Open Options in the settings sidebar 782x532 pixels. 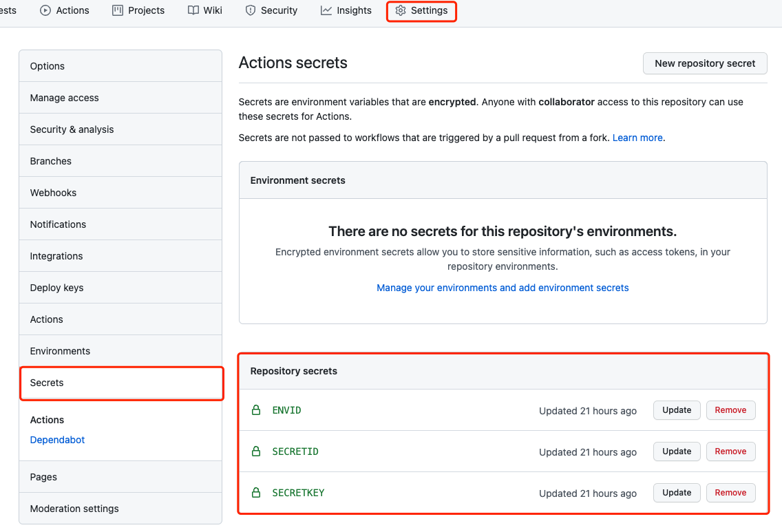click(120, 66)
